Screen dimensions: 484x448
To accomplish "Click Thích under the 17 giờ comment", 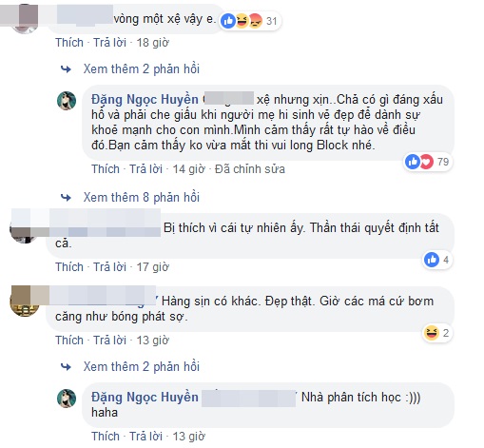I will point(69,267).
